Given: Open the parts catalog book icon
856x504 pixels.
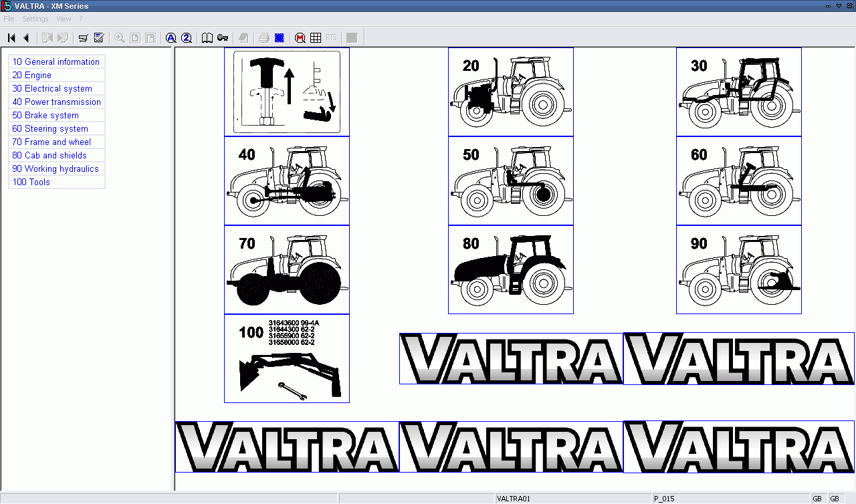Looking at the screenshot, I should click(x=207, y=37).
